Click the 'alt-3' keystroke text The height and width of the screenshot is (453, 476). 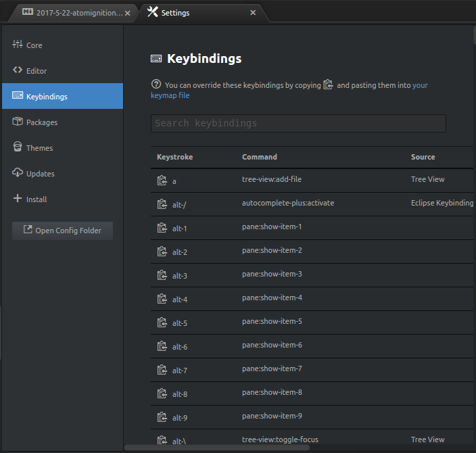pyautogui.click(x=180, y=276)
